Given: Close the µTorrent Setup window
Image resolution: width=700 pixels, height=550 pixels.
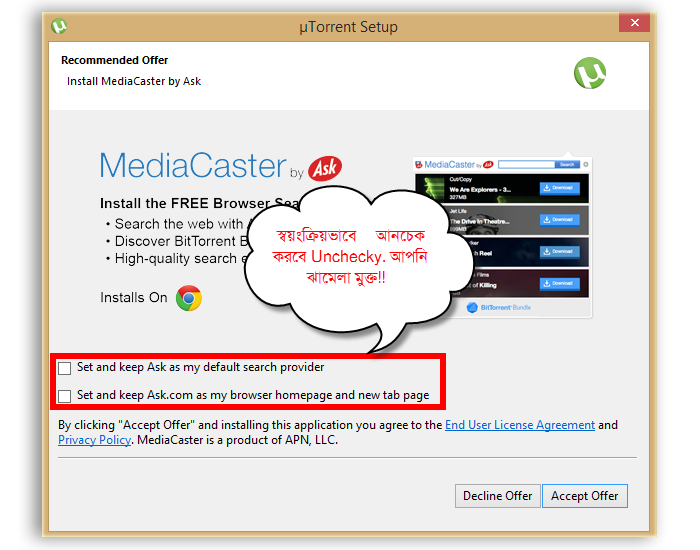Looking at the screenshot, I should click(634, 22).
